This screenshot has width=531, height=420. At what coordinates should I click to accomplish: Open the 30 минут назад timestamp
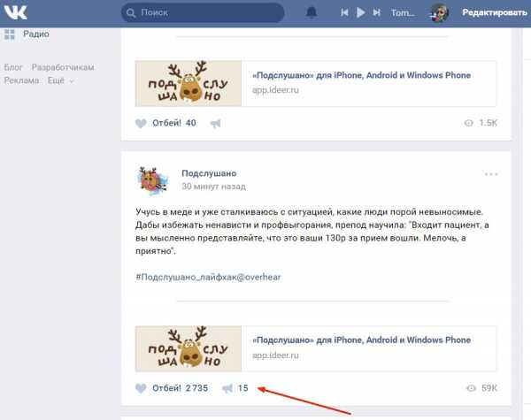tap(213, 187)
